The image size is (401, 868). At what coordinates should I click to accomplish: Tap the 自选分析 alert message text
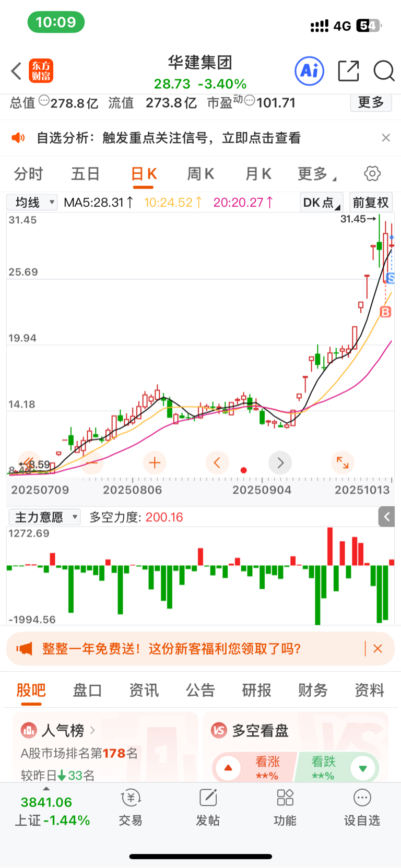point(169,138)
